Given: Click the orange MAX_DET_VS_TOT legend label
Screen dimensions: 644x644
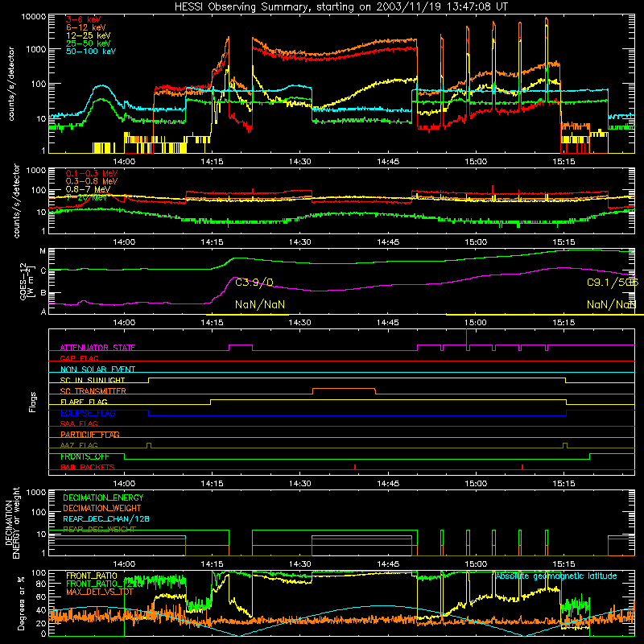Looking at the screenshot, I should (100, 592).
